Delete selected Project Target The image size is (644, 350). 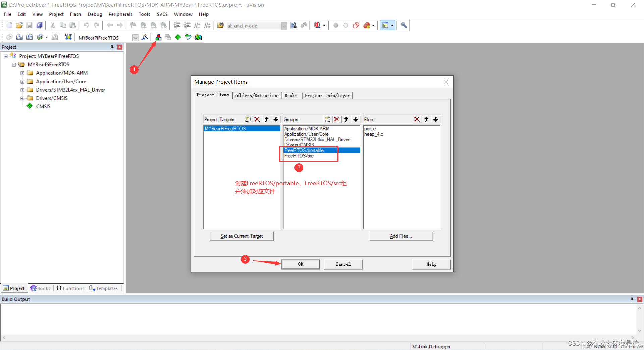tap(257, 119)
